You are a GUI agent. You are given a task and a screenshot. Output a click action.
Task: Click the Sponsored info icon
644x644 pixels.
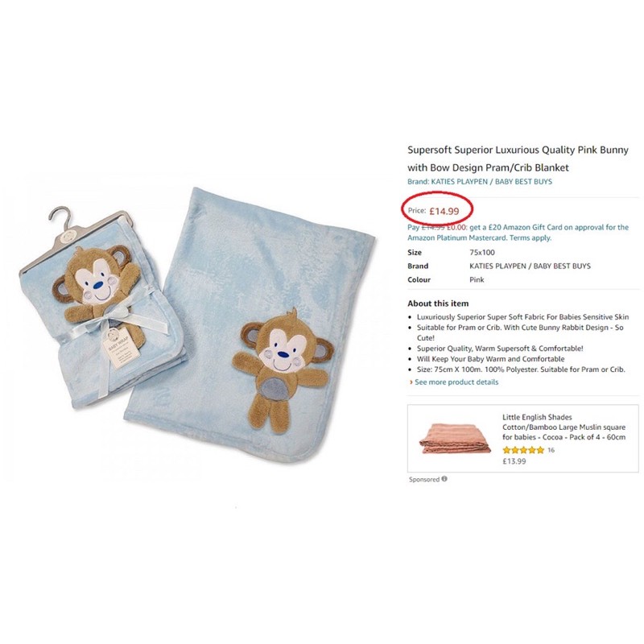(x=444, y=479)
